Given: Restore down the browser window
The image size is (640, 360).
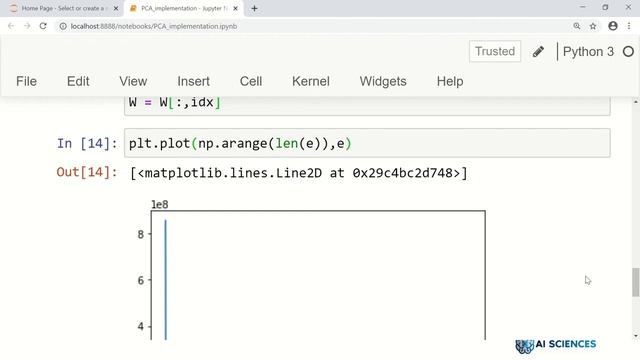Looking at the screenshot, I should 605,7.
